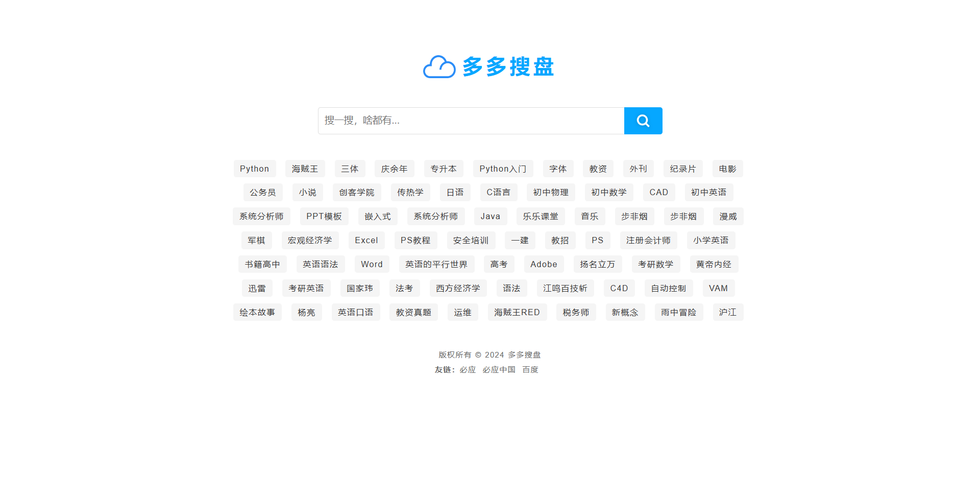Select the CAD tag

click(658, 192)
